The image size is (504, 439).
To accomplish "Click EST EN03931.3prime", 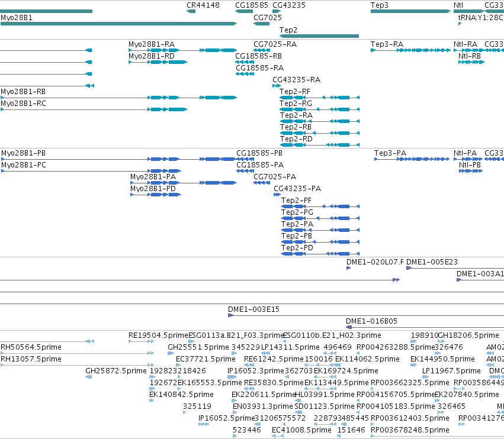I will pyautogui.click(x=235, y=412).
